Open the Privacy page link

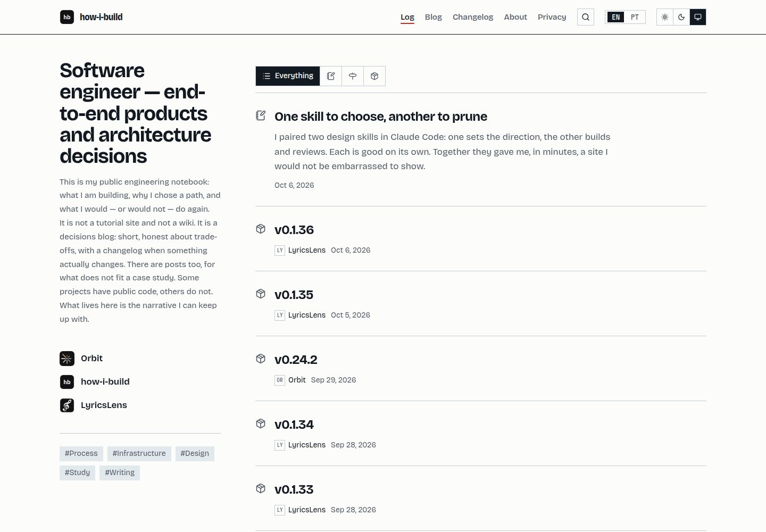coord(552,17)
